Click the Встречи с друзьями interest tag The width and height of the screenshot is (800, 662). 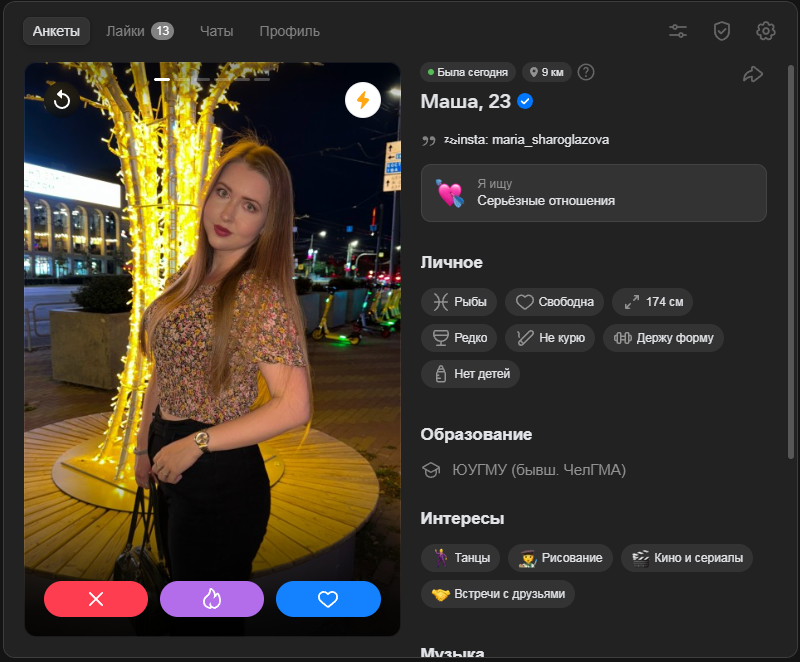(x=497, y=594)
